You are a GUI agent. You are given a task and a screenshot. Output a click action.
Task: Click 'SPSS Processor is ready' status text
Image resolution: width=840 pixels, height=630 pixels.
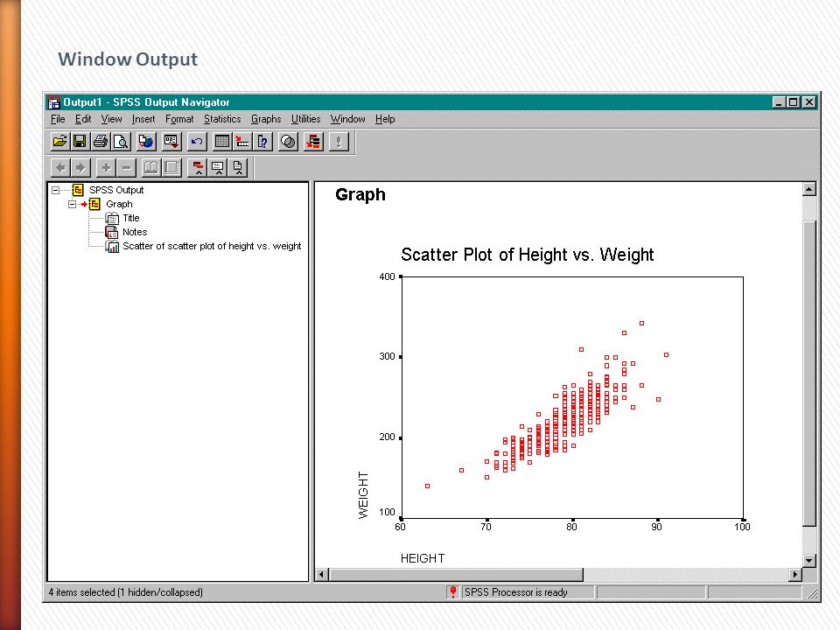click(x=516, y=592)
